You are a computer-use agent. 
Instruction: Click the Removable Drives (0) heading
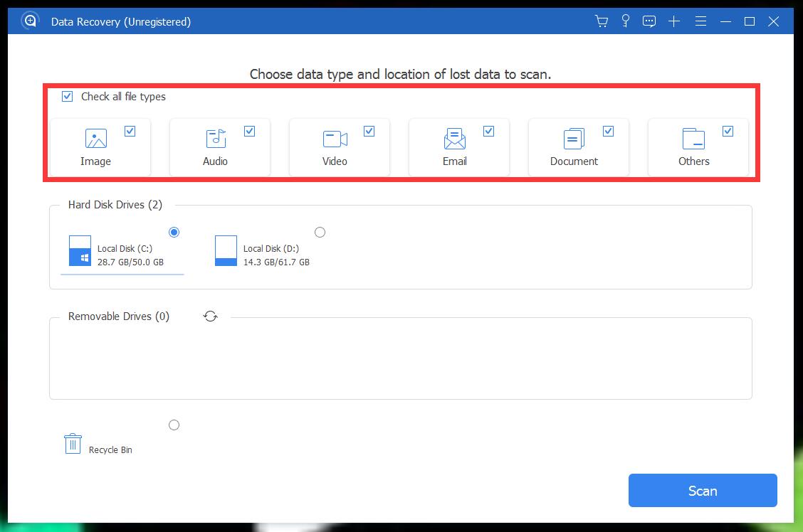click(119, 316)
